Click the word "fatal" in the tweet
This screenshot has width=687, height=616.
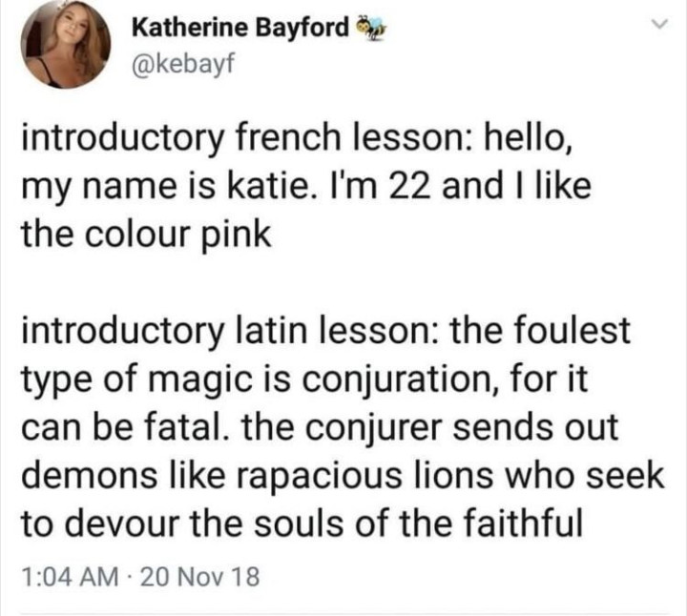click(179, 427)
